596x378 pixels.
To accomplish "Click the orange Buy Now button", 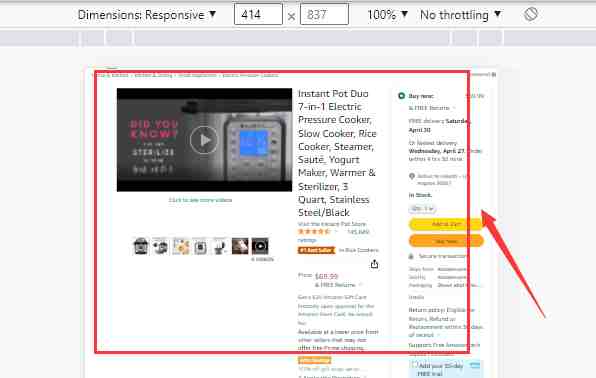I will [446, 241].
